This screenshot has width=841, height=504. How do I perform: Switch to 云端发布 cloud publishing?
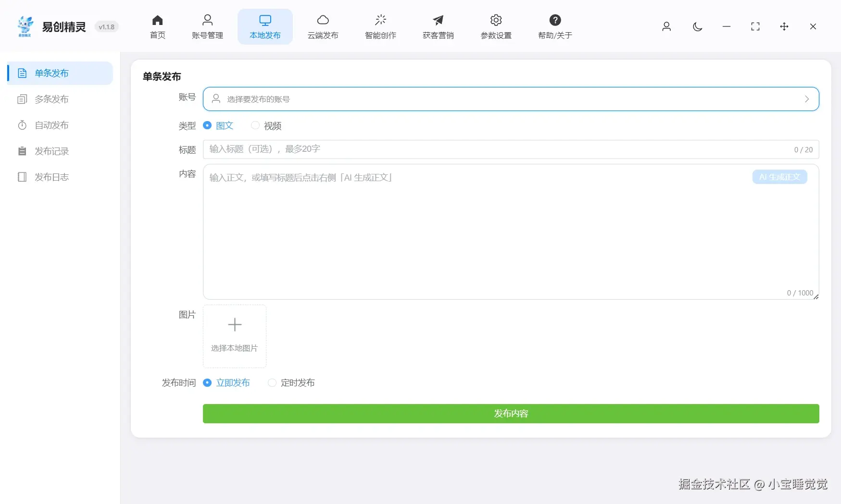pyautogui.click(x=323, y=26)
